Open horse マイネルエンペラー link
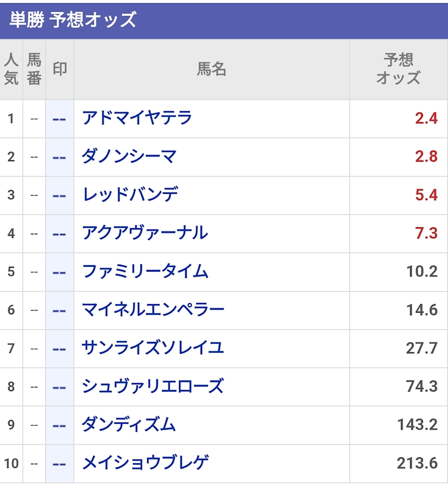The height and width of the screenshot is (484, 448). click(153, 310)
